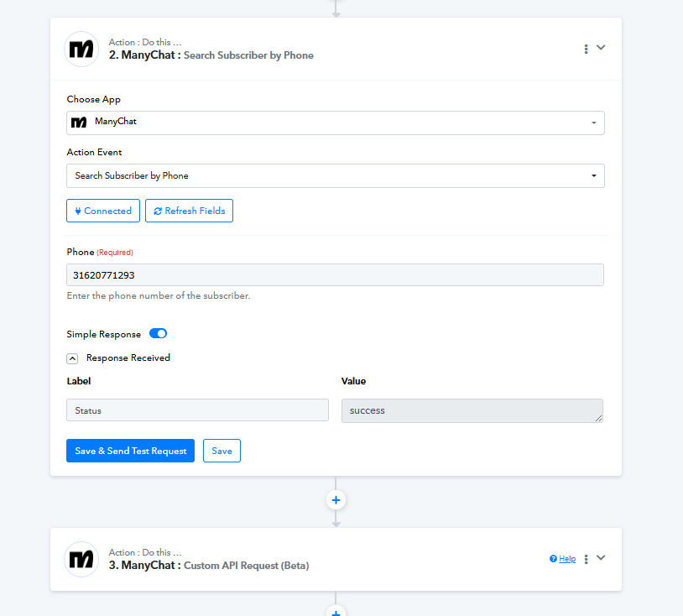Click the ManyChat logo of step 3
Viewport: 683px width, 616px height.
tap(81, 560)
